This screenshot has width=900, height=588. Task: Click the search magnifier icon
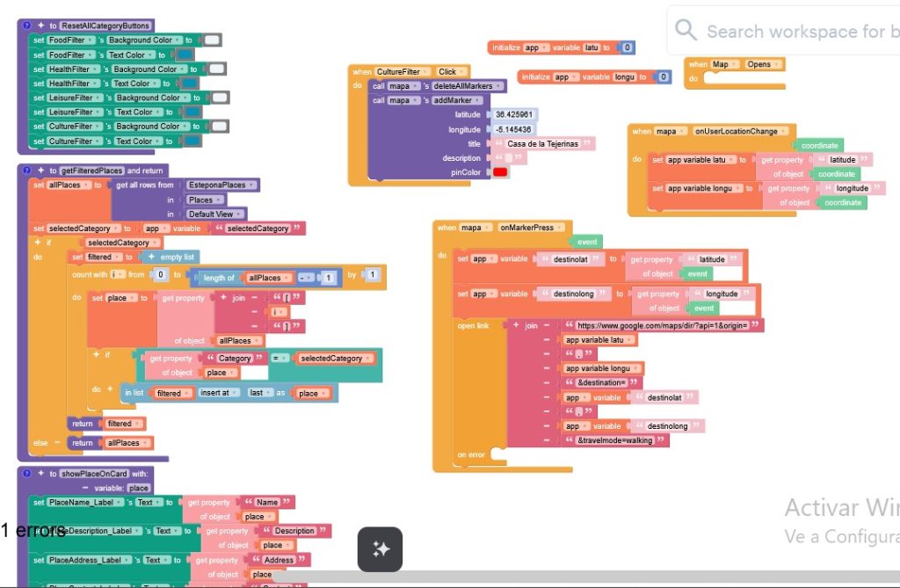click(686, 30)
